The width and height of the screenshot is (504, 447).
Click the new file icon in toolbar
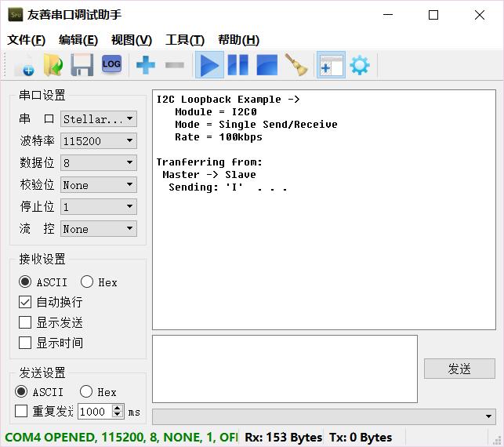coord(24,65)
